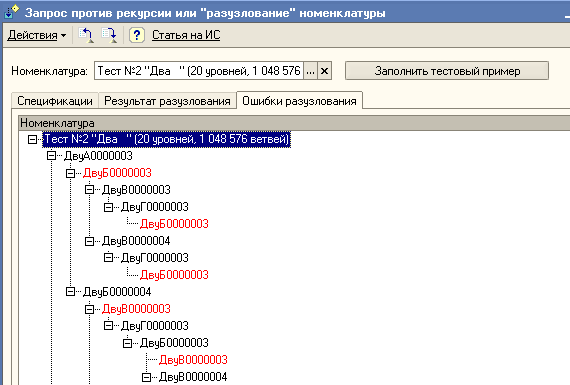Collapse ДвуГ0000003 node under black ДвуВ0000003
570x385 pixels.
108,207
